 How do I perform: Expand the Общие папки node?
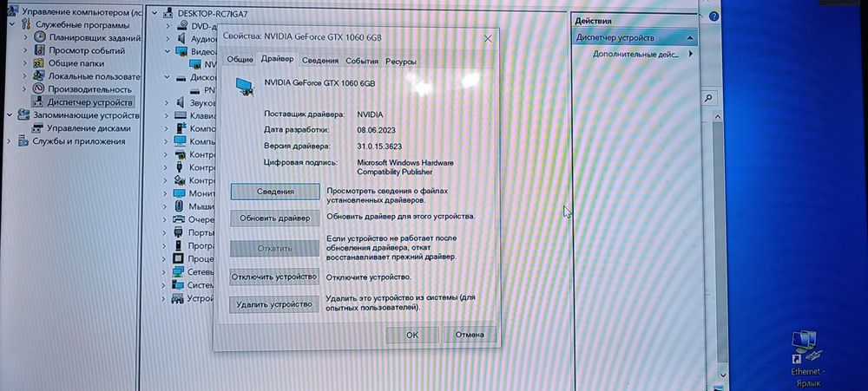[x=25, y=63]
